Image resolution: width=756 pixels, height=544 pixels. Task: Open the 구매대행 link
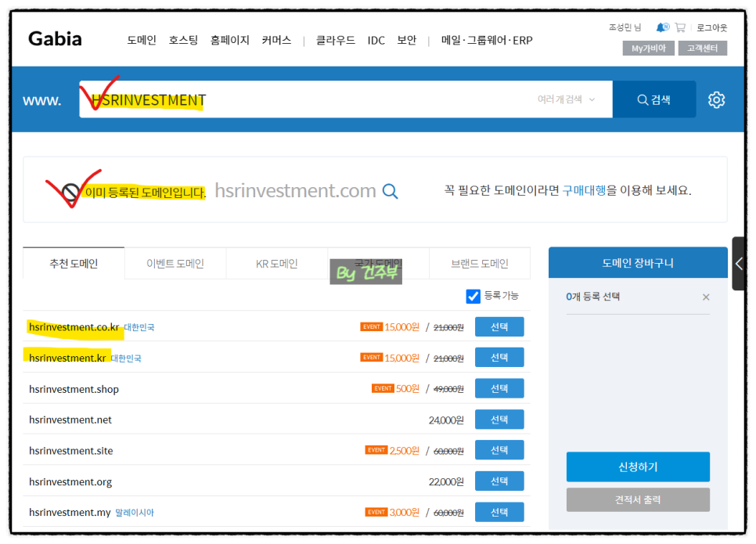coord(584,190)
